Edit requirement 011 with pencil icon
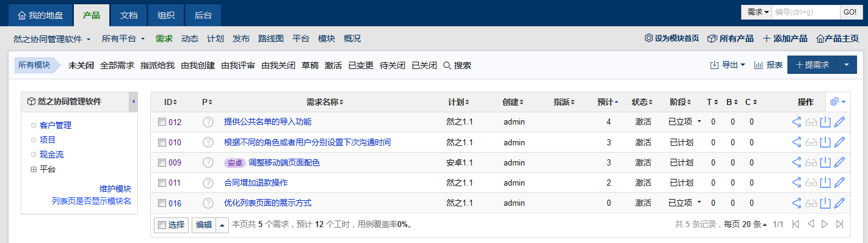Image resolution: width=868 pixels, height=243 pixels. coord(840,183)
